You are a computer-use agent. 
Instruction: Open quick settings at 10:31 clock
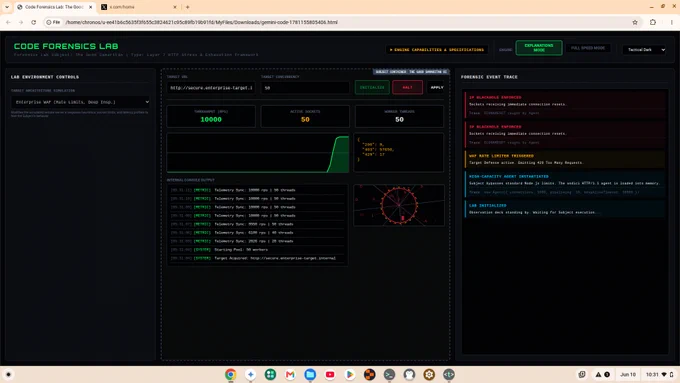click(x=659, y=374)
